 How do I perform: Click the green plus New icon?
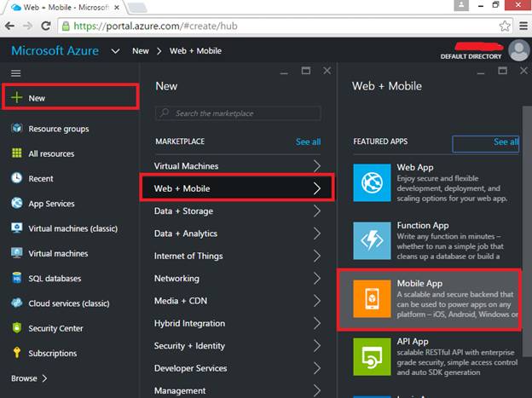(x=17, y=98)
